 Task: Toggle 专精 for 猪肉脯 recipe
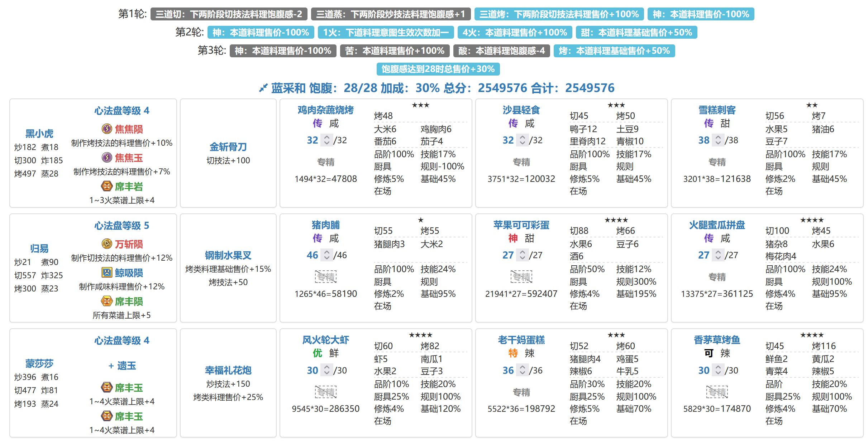(326, 277)
